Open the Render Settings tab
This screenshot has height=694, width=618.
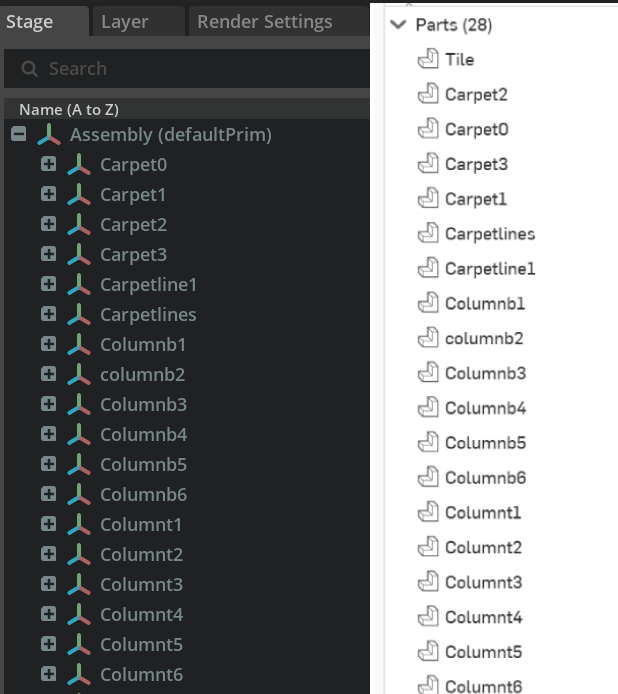tap(265, 21)
